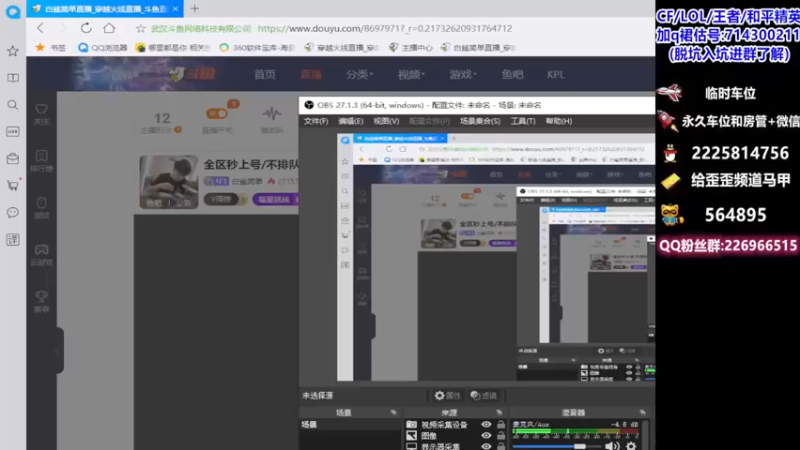Mute 麦克风/Aux with the speaker icon
The width and height of the screenshot is (800, 450).
[612, 446]
